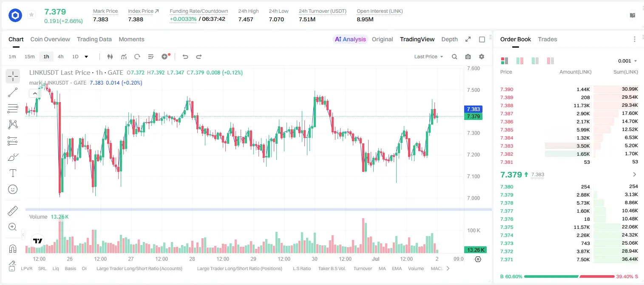This screenshot has width=644, height=285.
Task: Select the trend line drawing tool
Action: [13, 92]
